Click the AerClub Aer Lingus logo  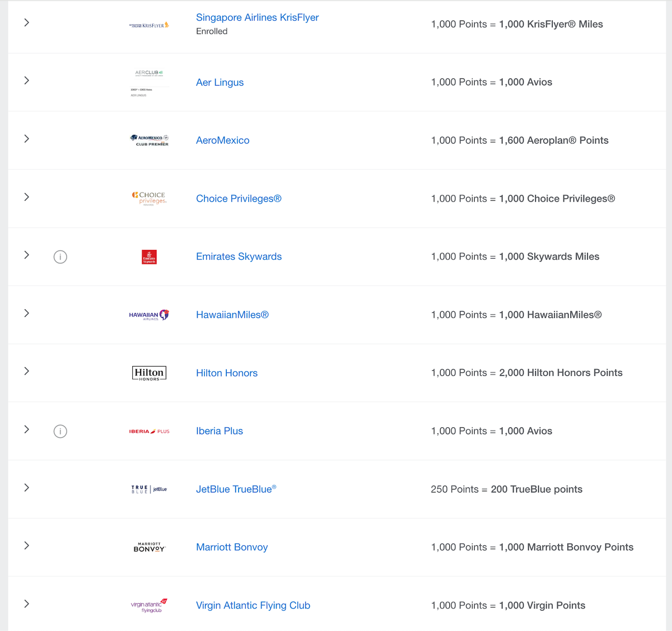pyautogui.click(x=149, y=82)
